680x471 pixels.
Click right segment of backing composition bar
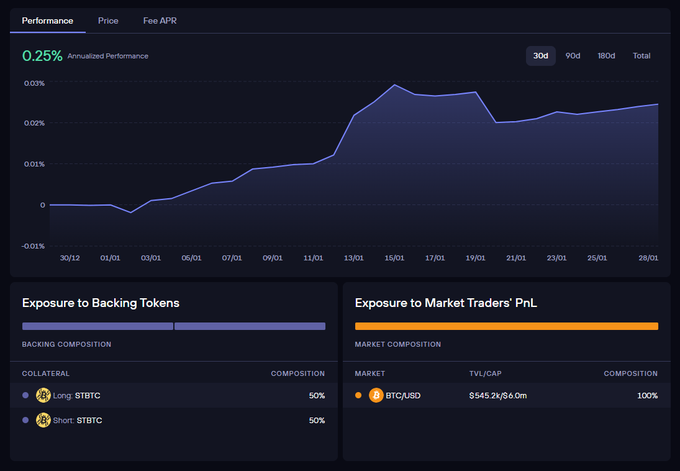(250, 326)
